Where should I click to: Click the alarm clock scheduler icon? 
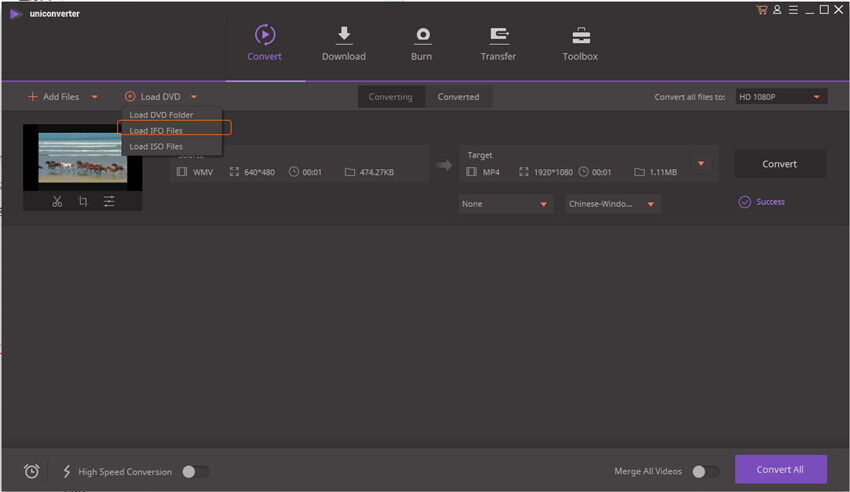[x=32, y=471]
